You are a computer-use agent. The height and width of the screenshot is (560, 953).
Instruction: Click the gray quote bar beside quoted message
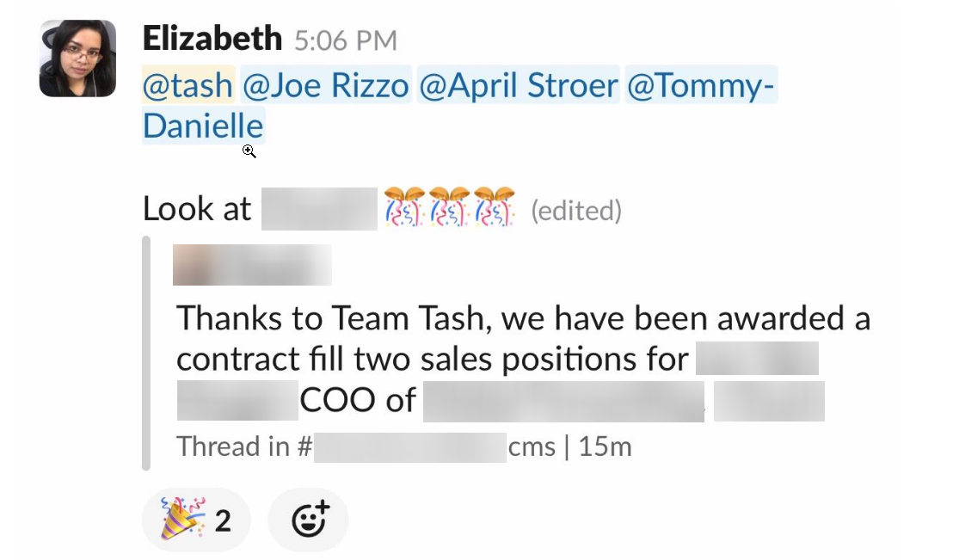(x=146, y=353)
